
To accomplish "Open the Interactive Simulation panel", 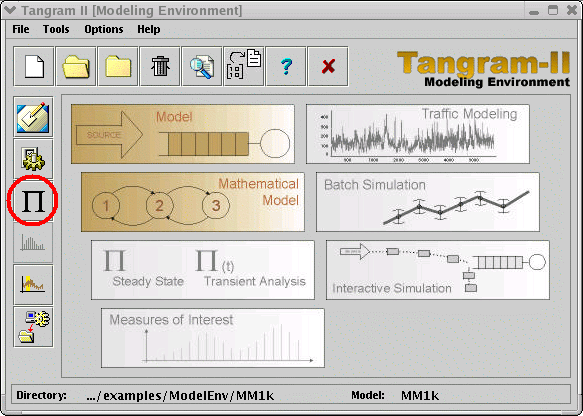I will coord(438,270).
